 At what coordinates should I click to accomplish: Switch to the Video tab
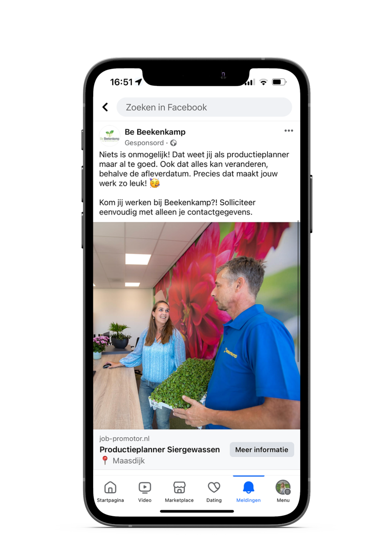click(145, 492)
